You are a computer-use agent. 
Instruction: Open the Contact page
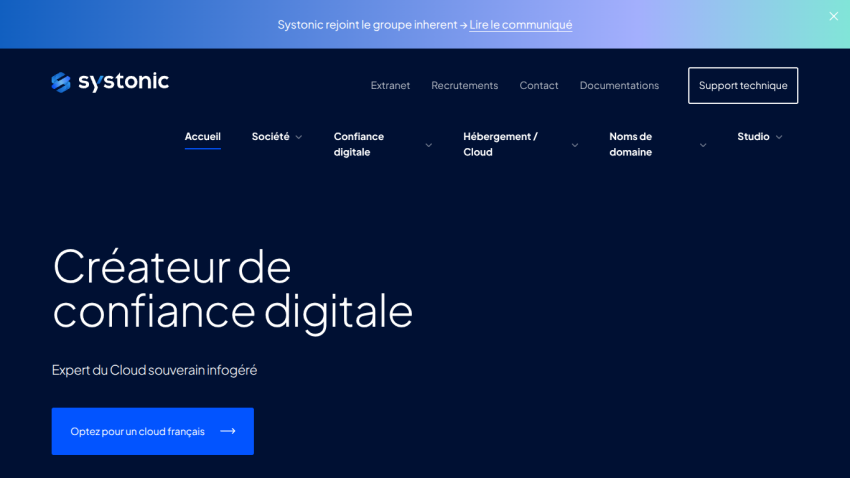coord(539,86)
